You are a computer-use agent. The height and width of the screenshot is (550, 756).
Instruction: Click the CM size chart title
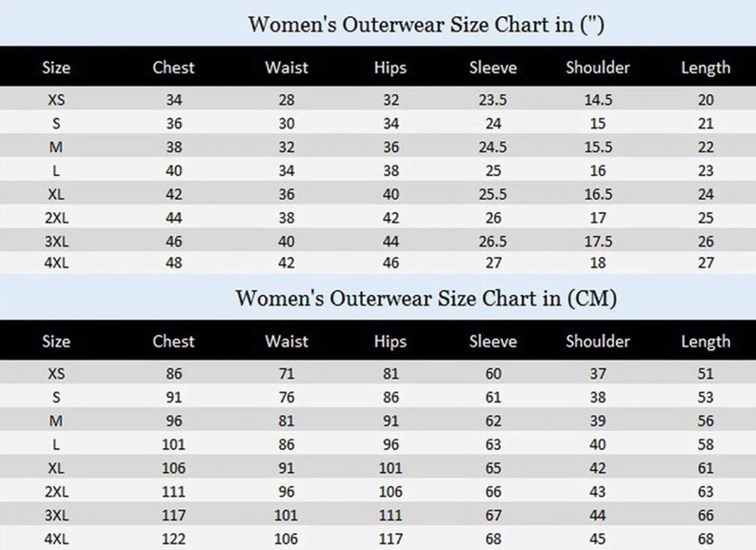coord(426,299)
